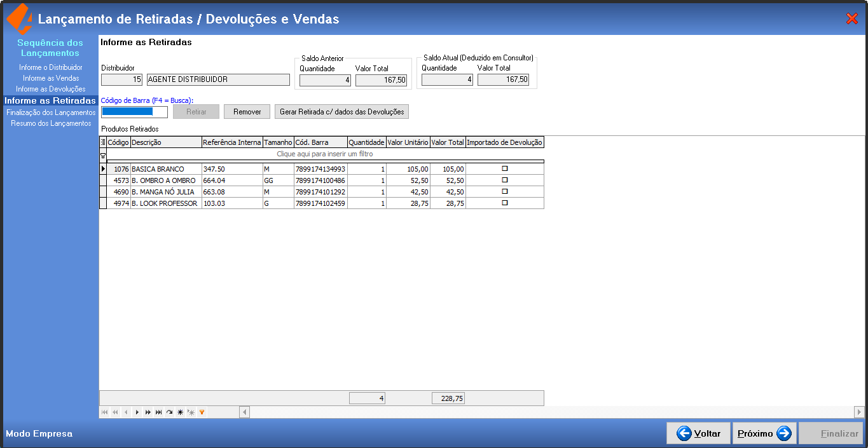Click reference cell 663.08
Viewport: 868px width, 448px height.
coord(232,192)
